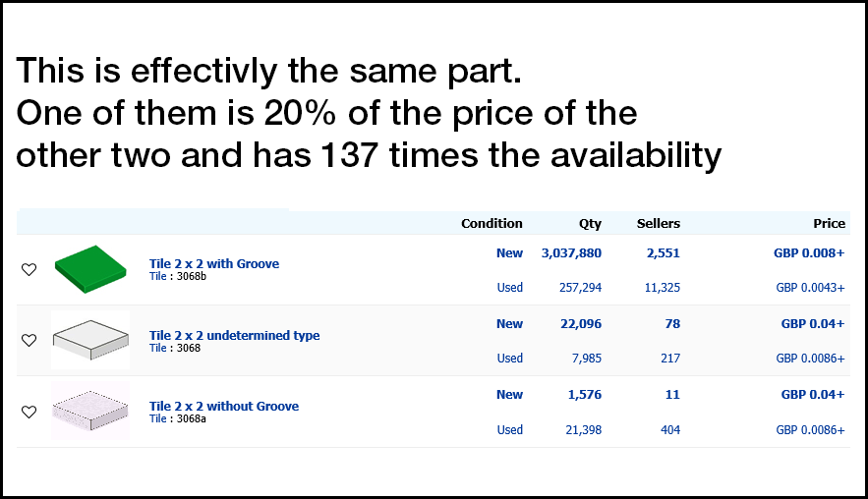Click Tile category link under with Groove
Image resolution: width=868 pixels, height=499 pixels.
[x=157, y=276]
